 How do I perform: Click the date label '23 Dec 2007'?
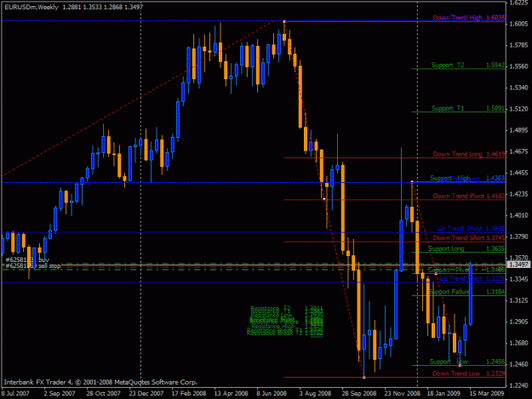(146, 393)
